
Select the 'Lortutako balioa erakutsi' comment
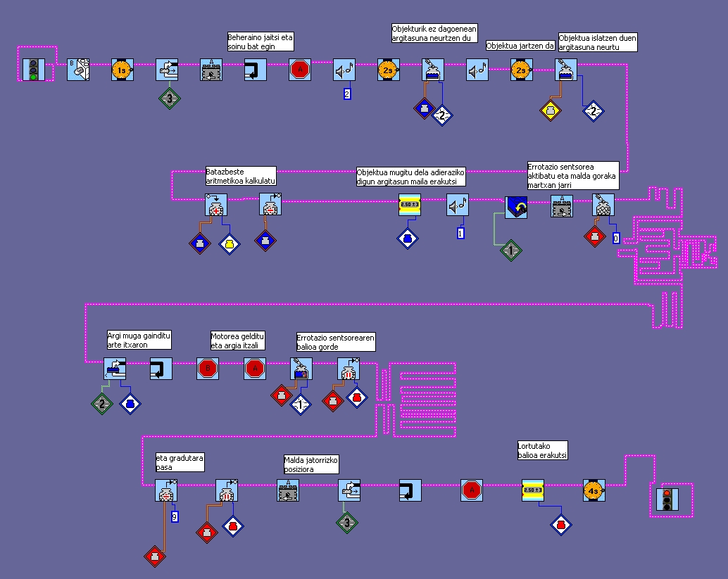(x=542, y=450)
